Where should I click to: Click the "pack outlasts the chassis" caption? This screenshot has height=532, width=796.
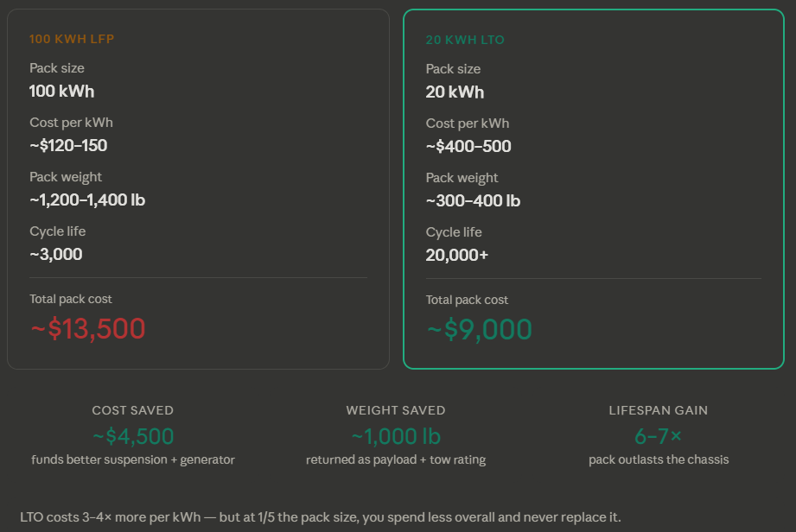click(659, 459)
